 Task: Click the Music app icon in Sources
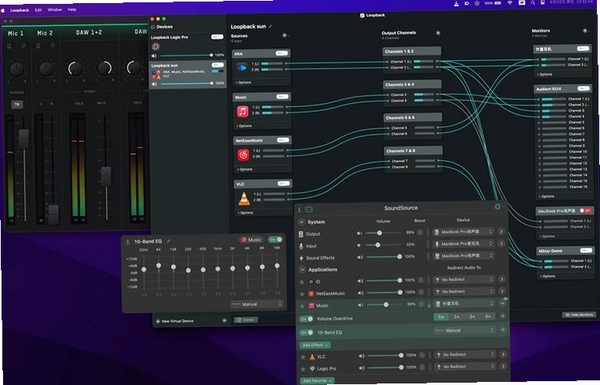243,111
